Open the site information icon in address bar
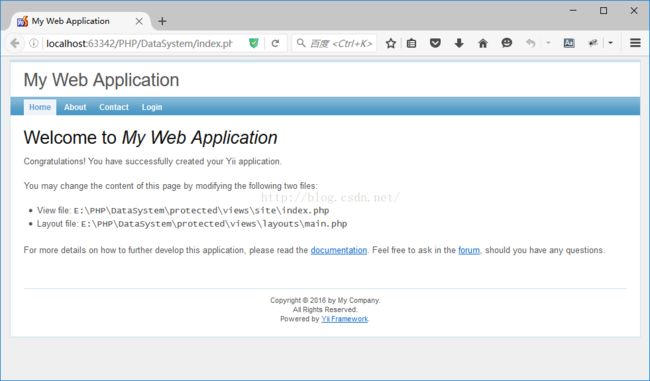Viewport: 650px width, 381px height. pos(34,43)
